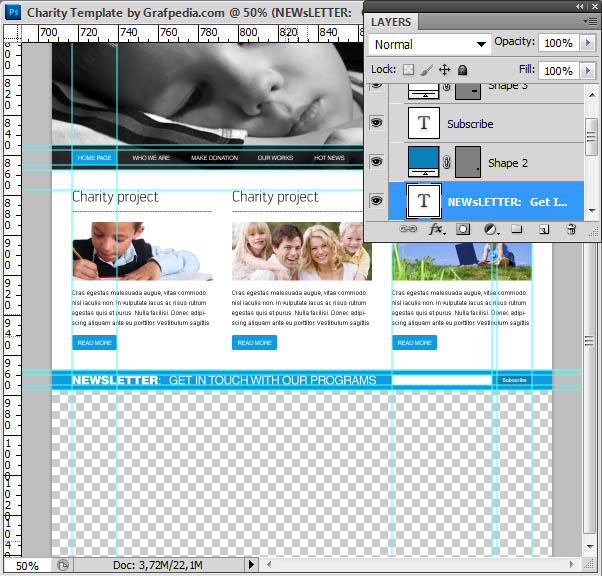602x576 pixels.
Task: Toggle lock transparent pixels icon
Action: point(408,70)
